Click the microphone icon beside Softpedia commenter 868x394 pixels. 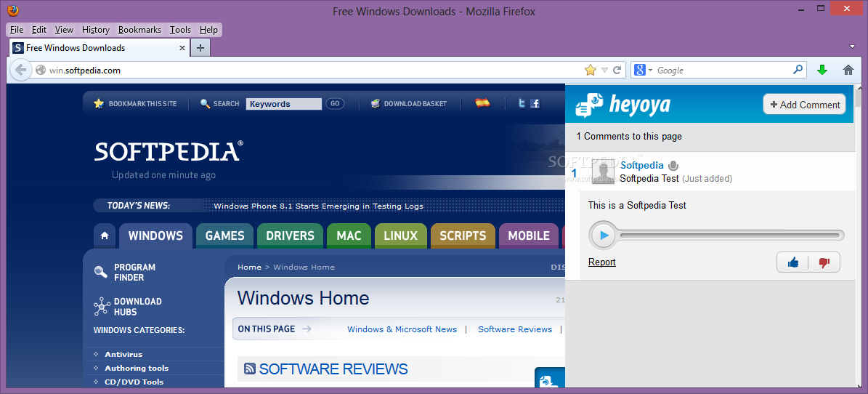pos(673,165)
